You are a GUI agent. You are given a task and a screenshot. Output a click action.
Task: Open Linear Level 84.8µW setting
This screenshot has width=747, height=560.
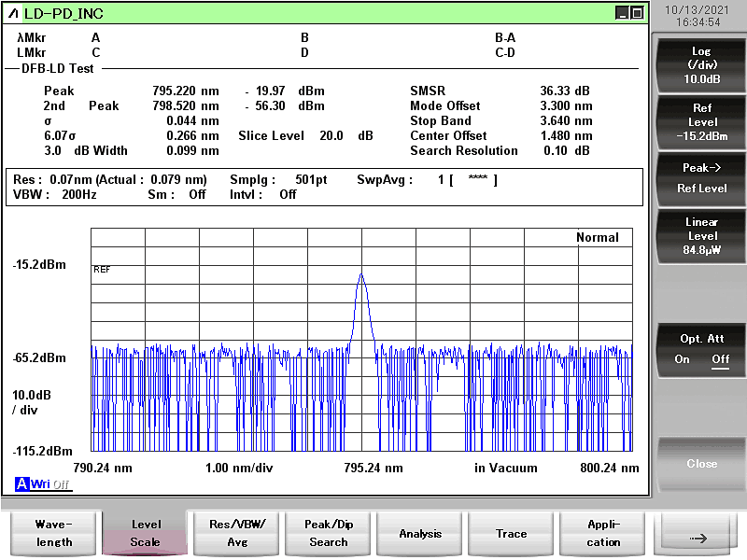pyautogui.click(x=701, y=236)
